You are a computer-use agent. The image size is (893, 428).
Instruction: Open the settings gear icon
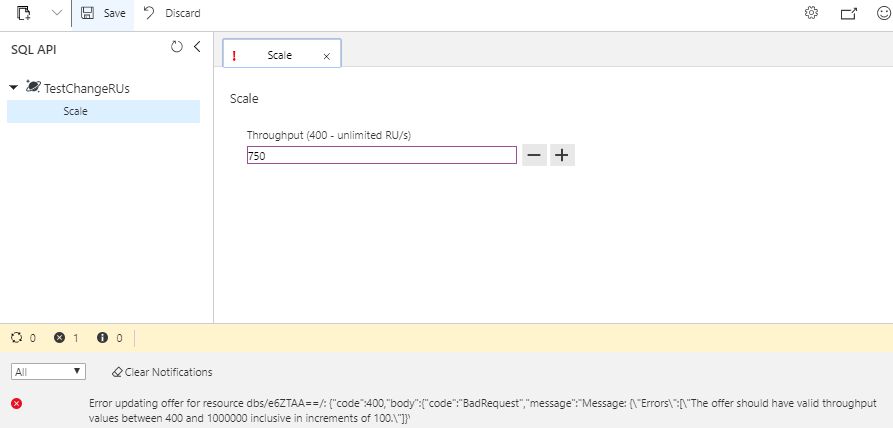[x=812, y=13]
